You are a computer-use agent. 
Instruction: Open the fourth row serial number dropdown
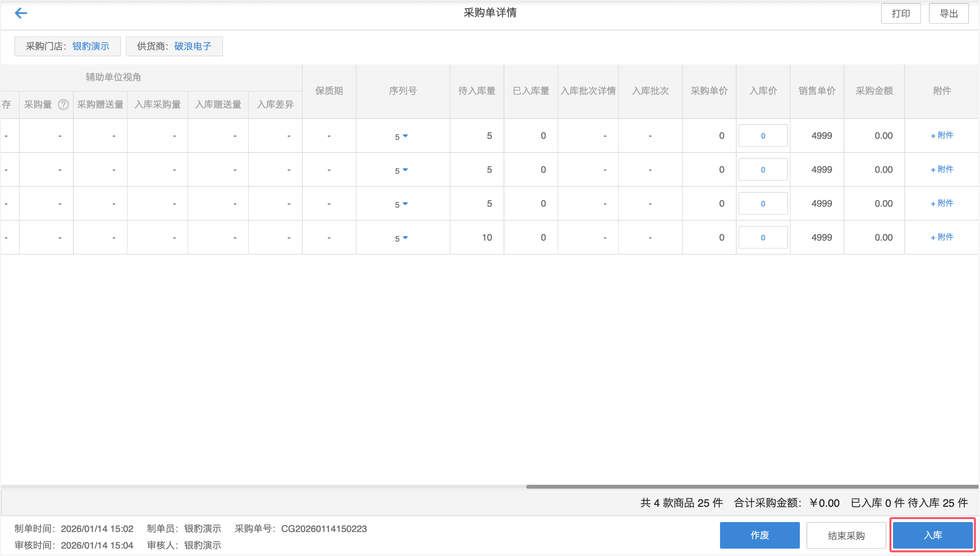pos(405,238)
